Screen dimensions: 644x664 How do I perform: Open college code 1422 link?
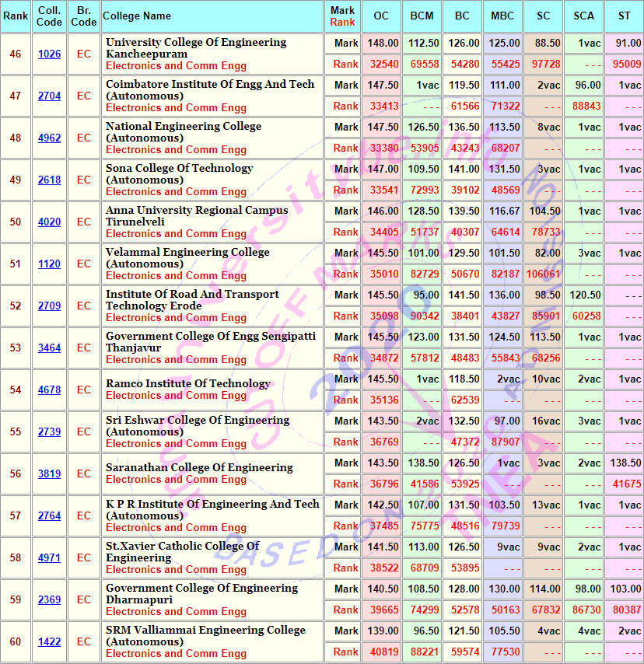49,642
